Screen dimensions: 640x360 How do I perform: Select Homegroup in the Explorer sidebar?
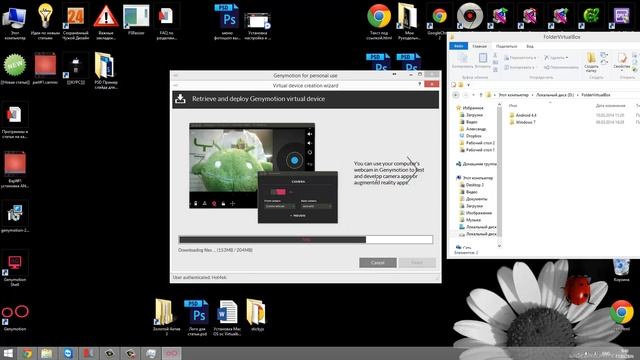(476, 164)
